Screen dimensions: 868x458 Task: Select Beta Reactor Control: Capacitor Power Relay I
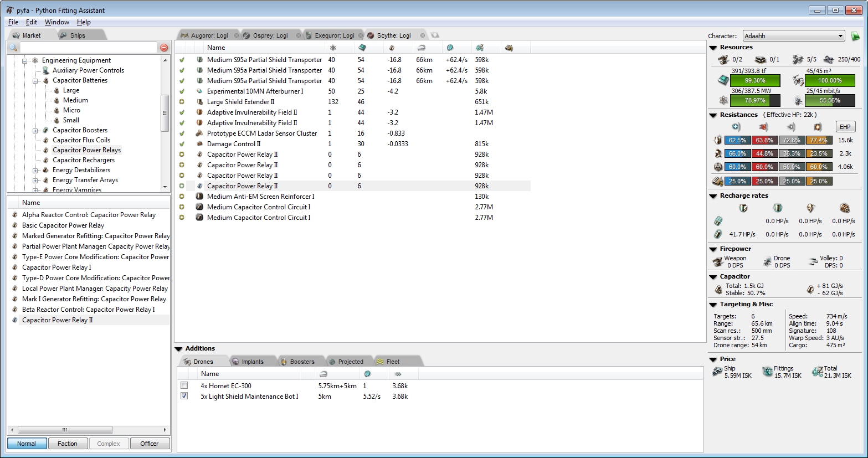pyautogui.click(x=89, y=310)
